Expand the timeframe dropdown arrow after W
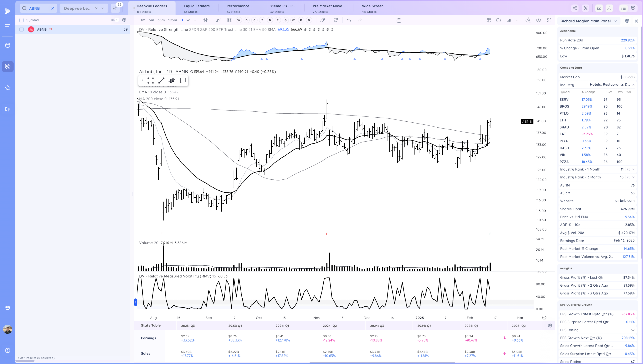The image size is (643, 364). [195, 20]
